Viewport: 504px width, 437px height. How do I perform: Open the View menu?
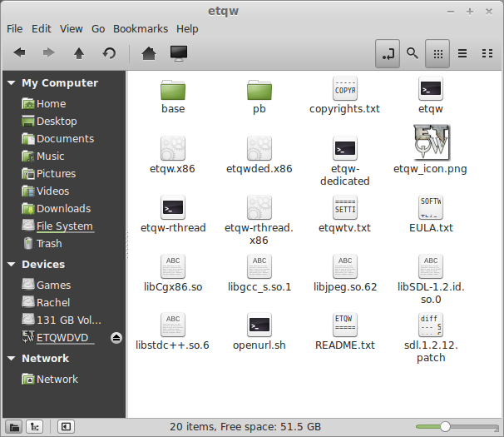coord(71,29)
